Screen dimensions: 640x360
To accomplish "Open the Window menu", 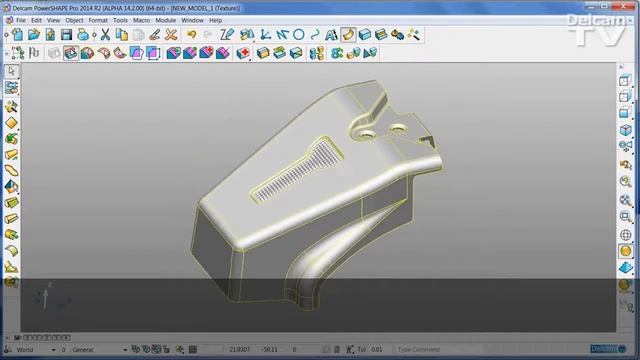I will pos(192,20).
